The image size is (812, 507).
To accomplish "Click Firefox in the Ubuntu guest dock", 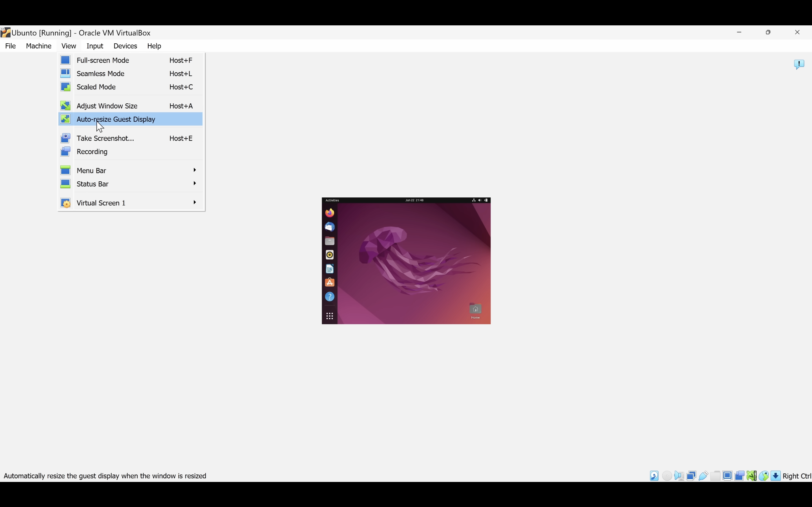I will tap(330, 213).
